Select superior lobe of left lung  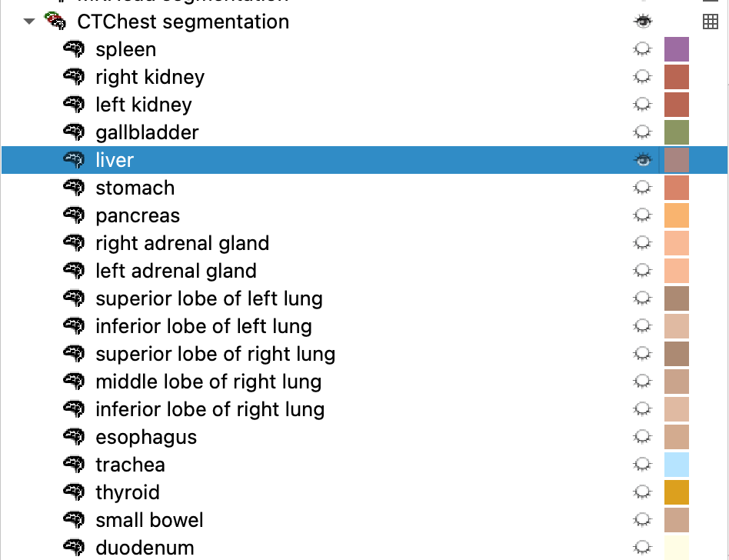tap(364, 298)
